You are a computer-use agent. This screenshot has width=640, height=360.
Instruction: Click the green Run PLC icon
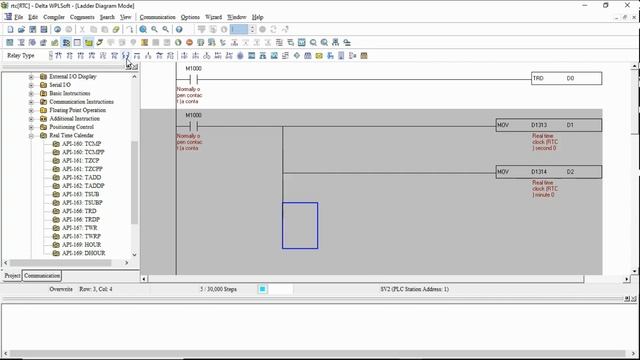pos(178,42)
